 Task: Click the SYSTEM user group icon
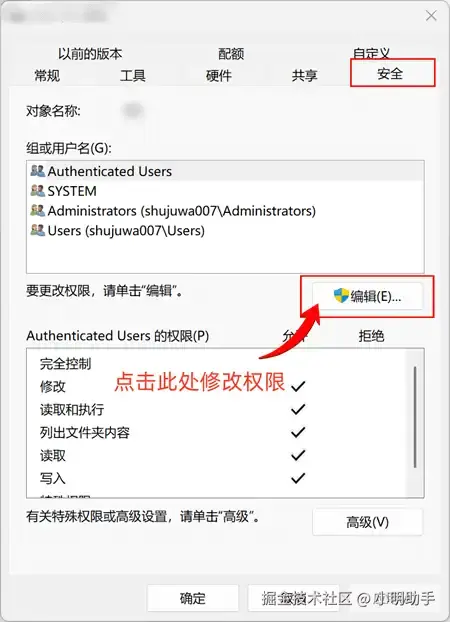(x=38, y=191)
